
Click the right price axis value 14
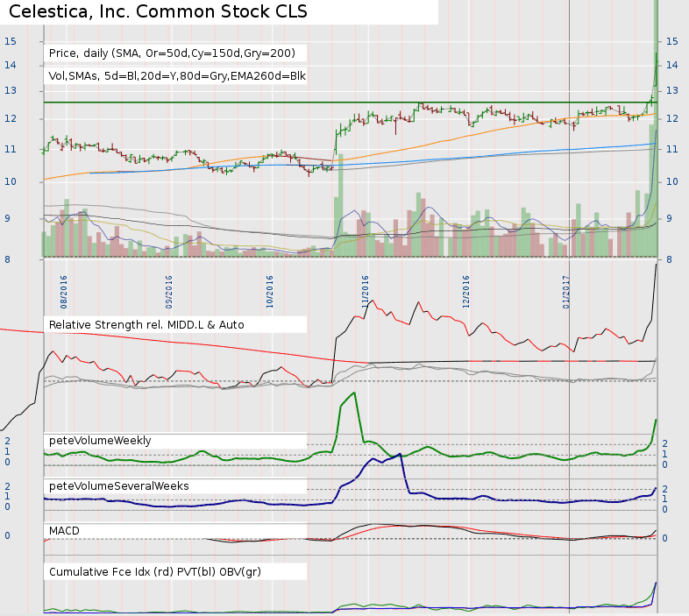pos(671,65)
